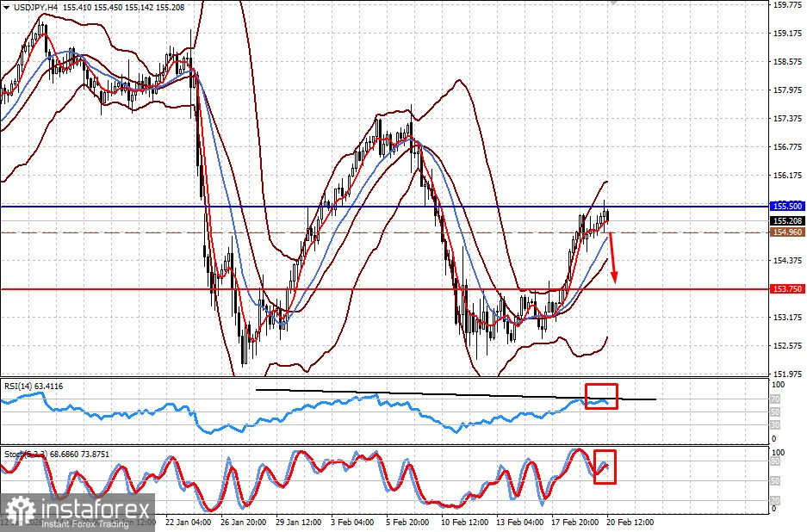The image size is (807, 532).
Task: Select the black 155.208 current price tag
Action: [x=787, y=220]
